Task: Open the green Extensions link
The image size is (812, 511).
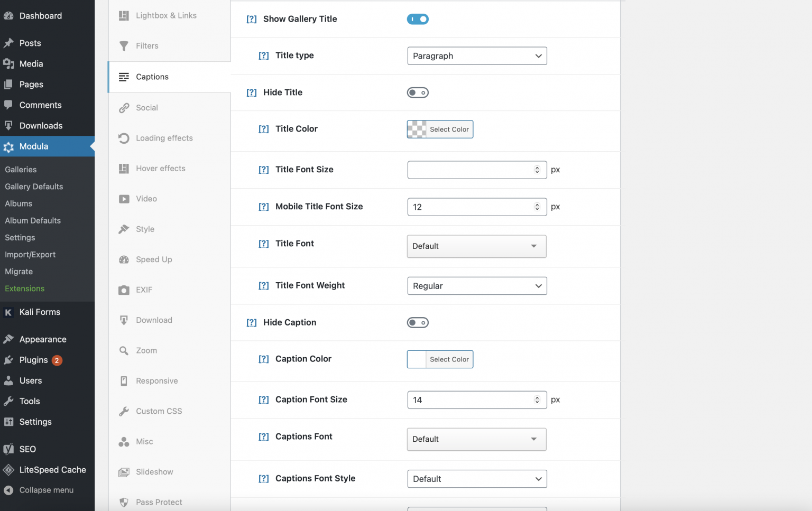Action: 25,289
